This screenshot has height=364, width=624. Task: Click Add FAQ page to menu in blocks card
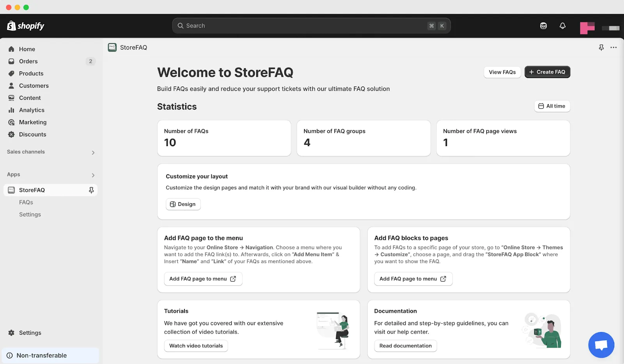point(413,279)
